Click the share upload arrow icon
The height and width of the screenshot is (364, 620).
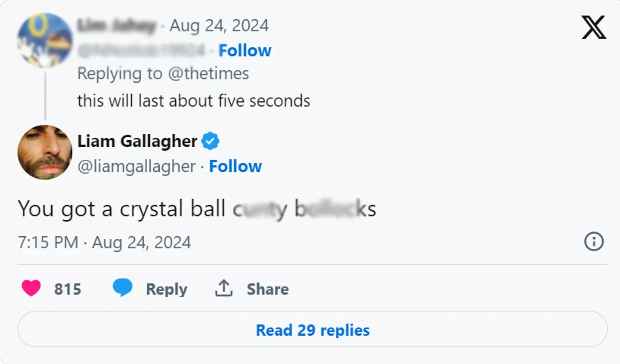223,288
